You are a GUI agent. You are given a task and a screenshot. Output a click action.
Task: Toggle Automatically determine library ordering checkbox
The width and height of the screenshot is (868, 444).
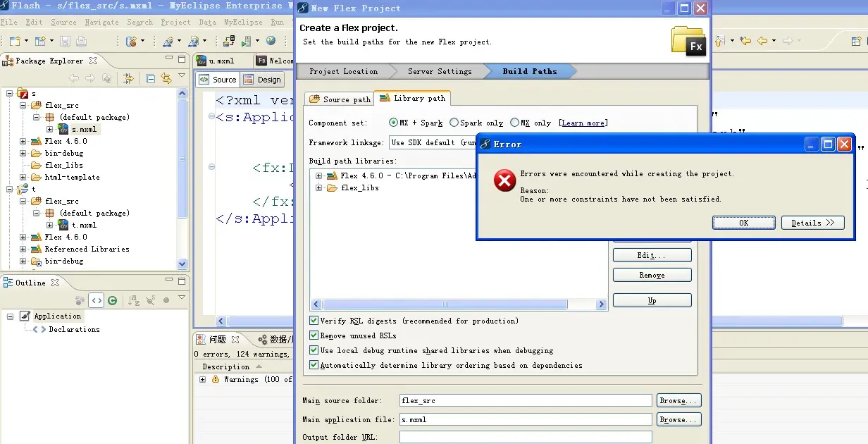tap(314, 365)
